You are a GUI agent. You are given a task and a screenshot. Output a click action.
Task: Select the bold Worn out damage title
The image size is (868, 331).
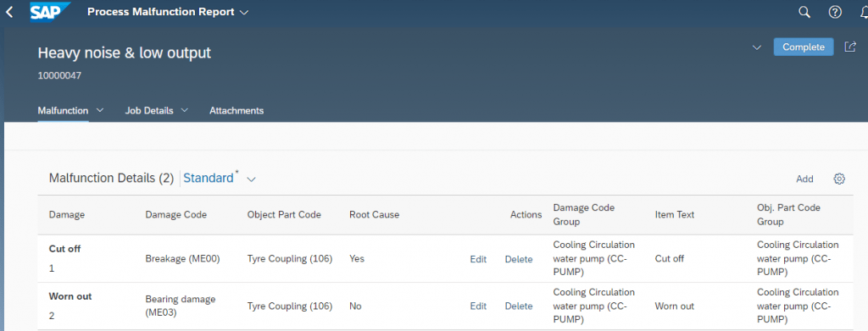pyautogui.click(x=70, y=296)
